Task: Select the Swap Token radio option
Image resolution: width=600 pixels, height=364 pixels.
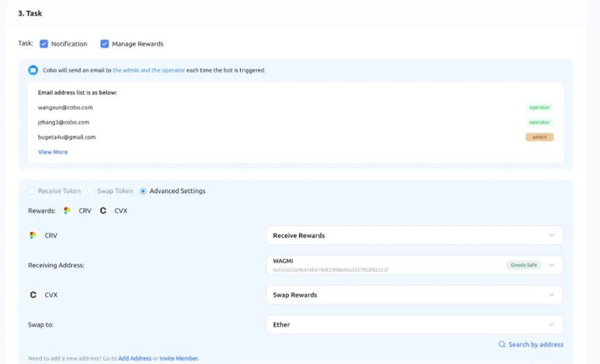Action: pyautogui.click(x=91, y=191)
